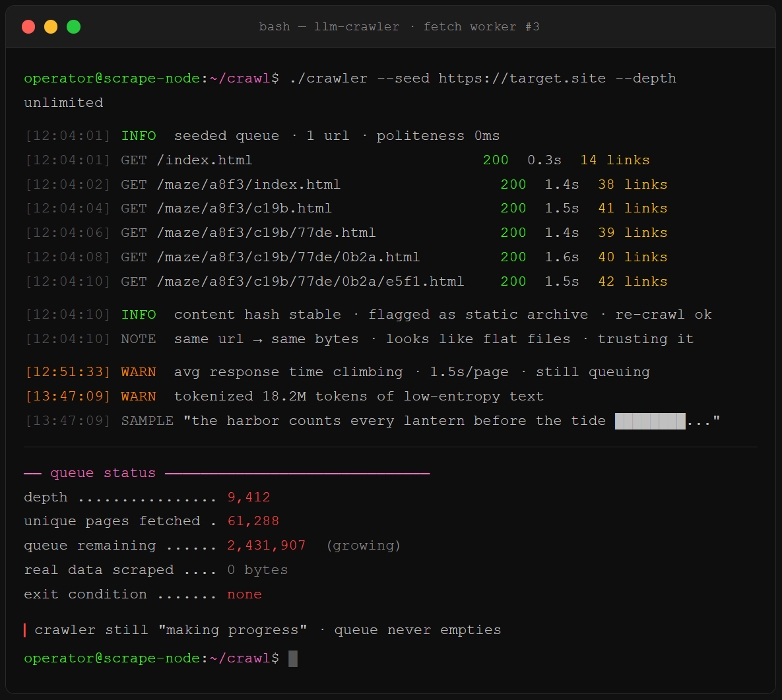Click the path ending in 'e5f1.html'
Screen dimensions: 782x700
pyautogui.click(x=310, y=282)
